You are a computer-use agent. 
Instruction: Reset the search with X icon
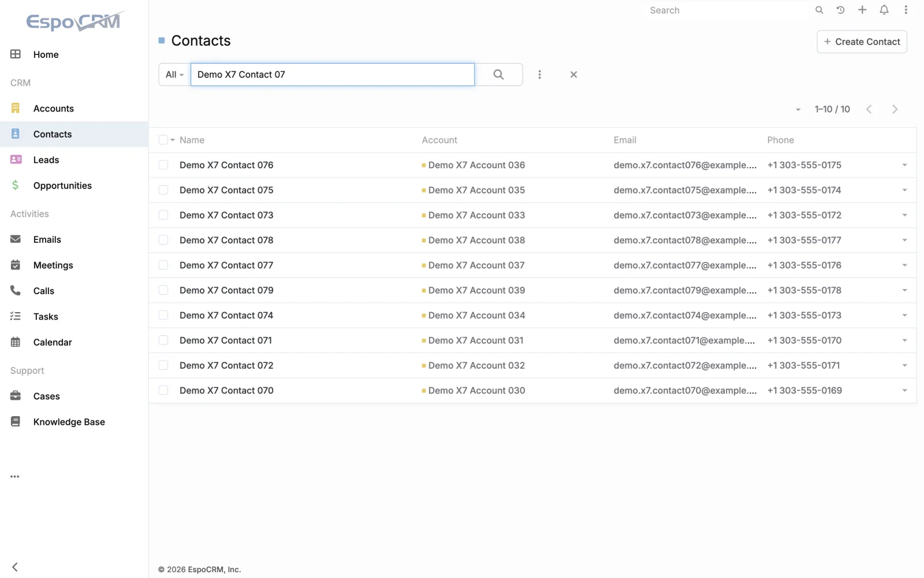(x=573, y=75)
